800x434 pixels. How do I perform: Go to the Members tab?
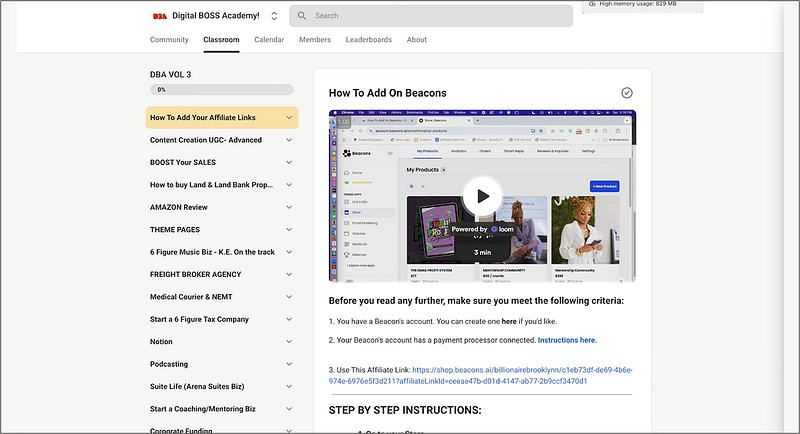tap(315, 40)
